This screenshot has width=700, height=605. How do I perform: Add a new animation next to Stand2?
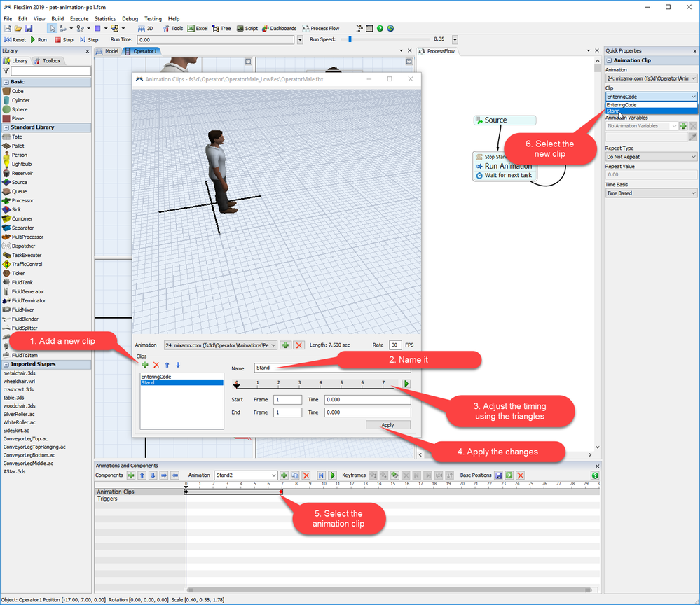pos(284,475)
